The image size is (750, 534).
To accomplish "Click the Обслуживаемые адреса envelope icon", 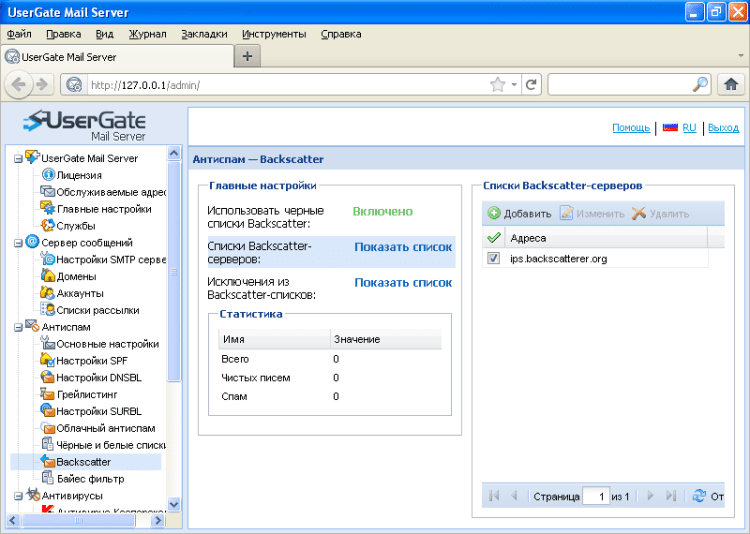I will (47, 191).
